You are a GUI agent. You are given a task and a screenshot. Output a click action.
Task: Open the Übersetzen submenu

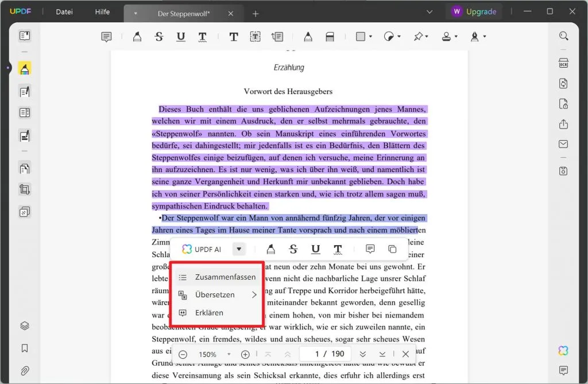tap(218, 295)
